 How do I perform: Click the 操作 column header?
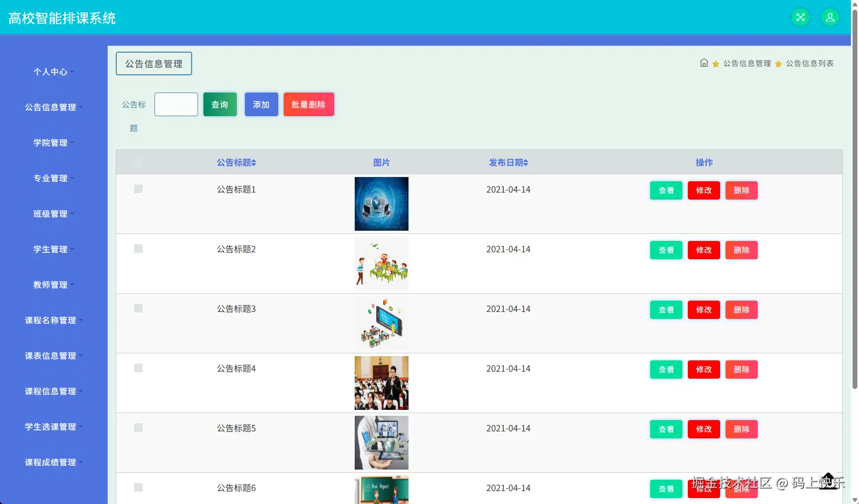click(x=704, y=162)
